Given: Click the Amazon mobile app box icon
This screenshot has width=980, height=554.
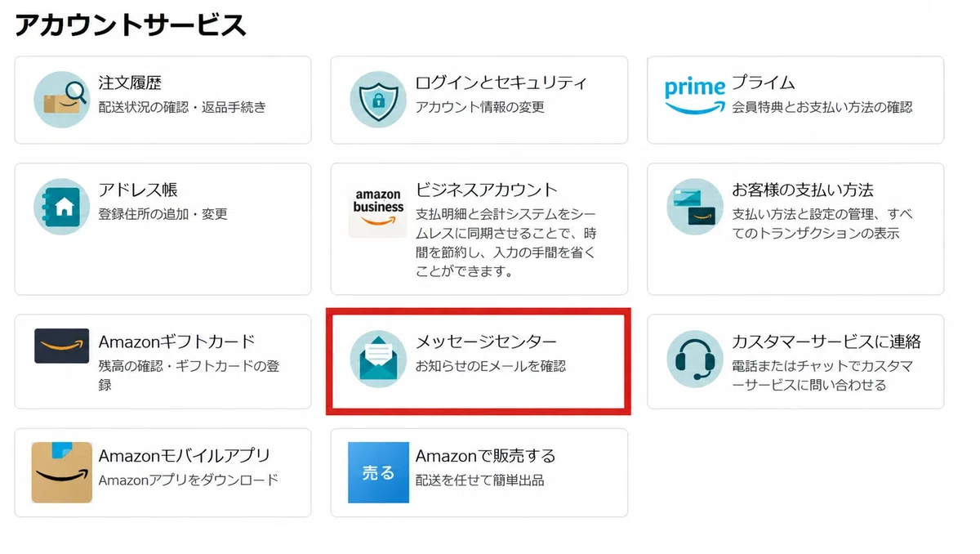Looking at the screenshot, I should (61, 472).
